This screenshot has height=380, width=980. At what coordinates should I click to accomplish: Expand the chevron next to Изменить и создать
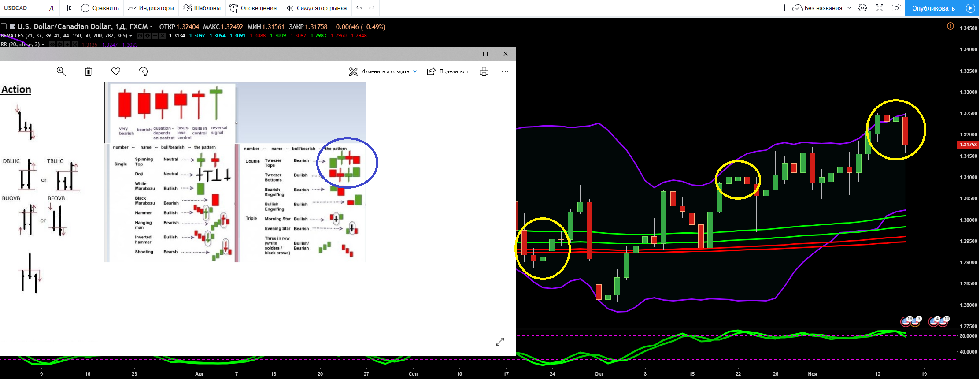tap(415, 71)
